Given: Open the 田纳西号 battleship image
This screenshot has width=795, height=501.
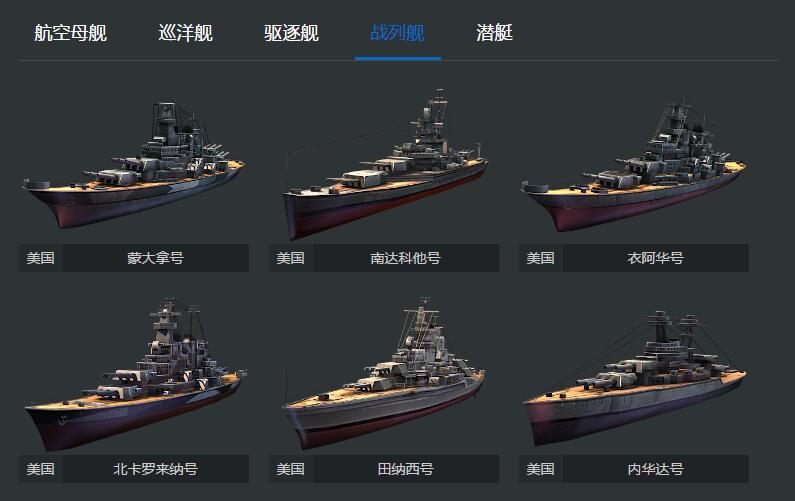Looking at the screenshot, I should pos(384,373).
